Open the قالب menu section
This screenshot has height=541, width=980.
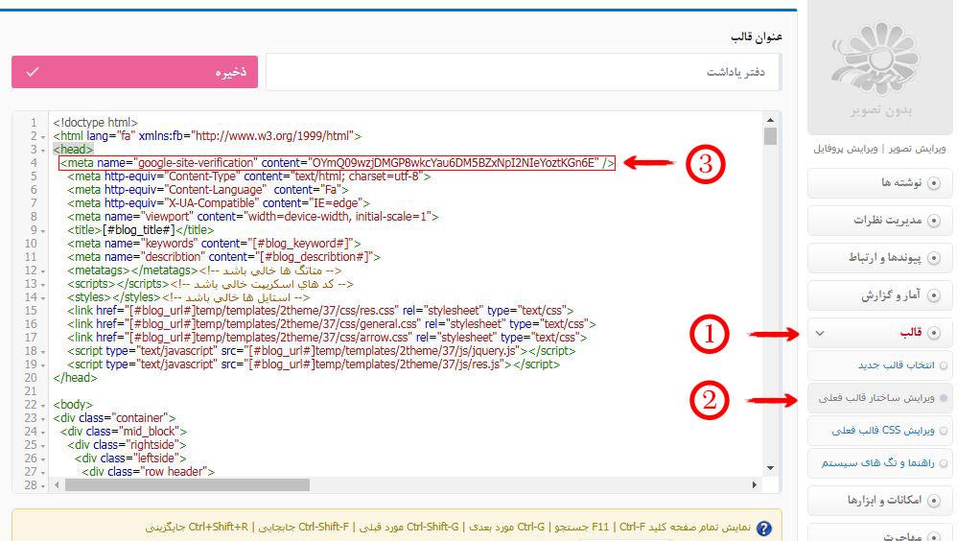click(880, 333)
